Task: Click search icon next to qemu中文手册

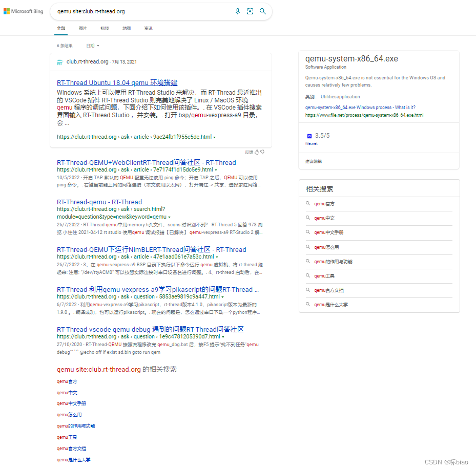Action: [x=308, y=232]
